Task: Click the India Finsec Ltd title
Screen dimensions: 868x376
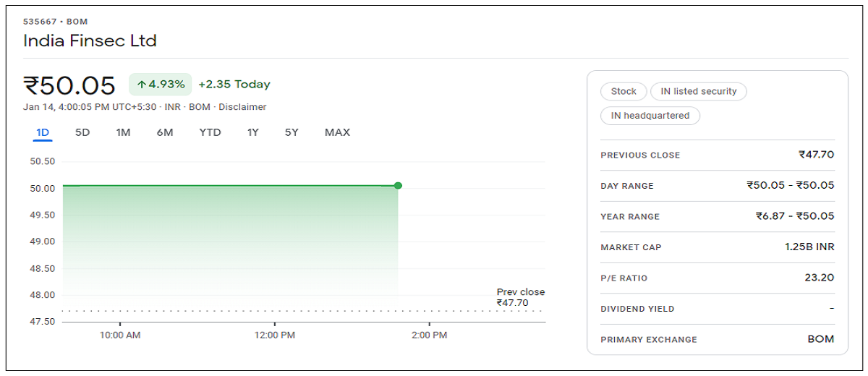Action: click(90, 40)
